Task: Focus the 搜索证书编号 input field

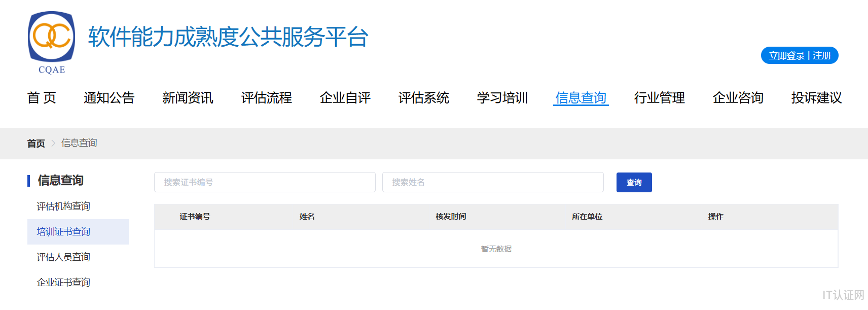Action: [x=265, y=182]
